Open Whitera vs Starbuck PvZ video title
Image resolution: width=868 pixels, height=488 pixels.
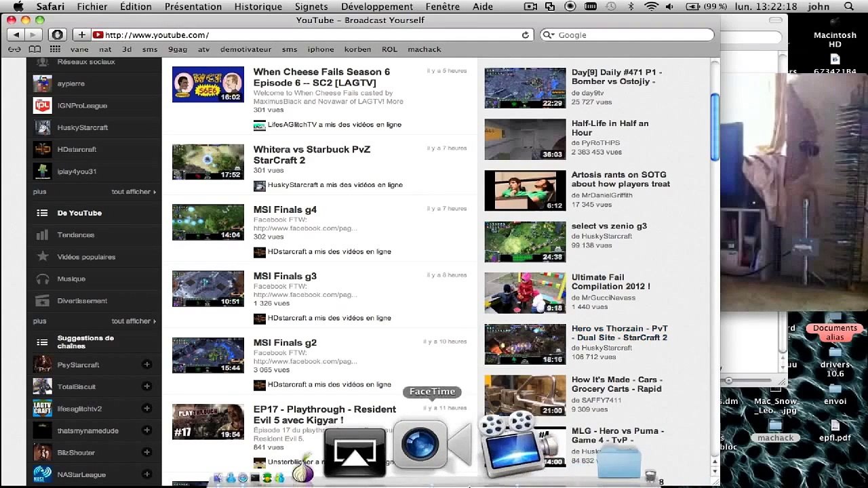pos(312,155)
